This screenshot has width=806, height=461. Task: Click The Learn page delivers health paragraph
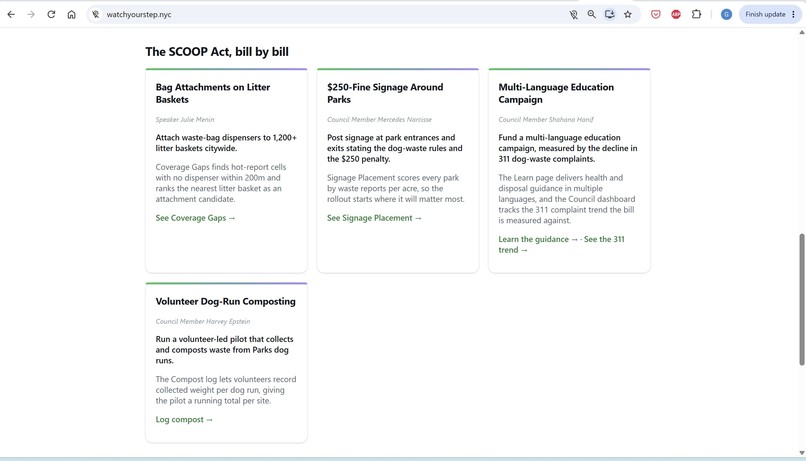[x=566, y=199]
